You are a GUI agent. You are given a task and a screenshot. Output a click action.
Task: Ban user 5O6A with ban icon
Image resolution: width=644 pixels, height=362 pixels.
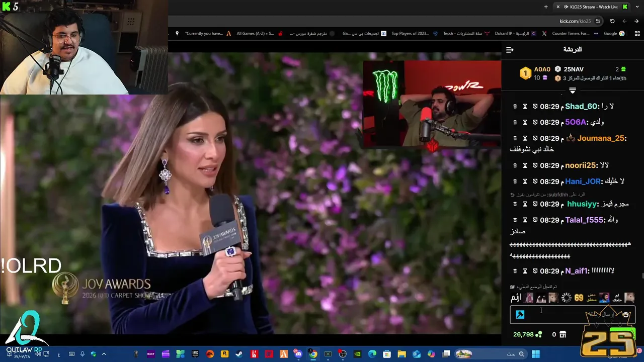(x=535, y=122)
